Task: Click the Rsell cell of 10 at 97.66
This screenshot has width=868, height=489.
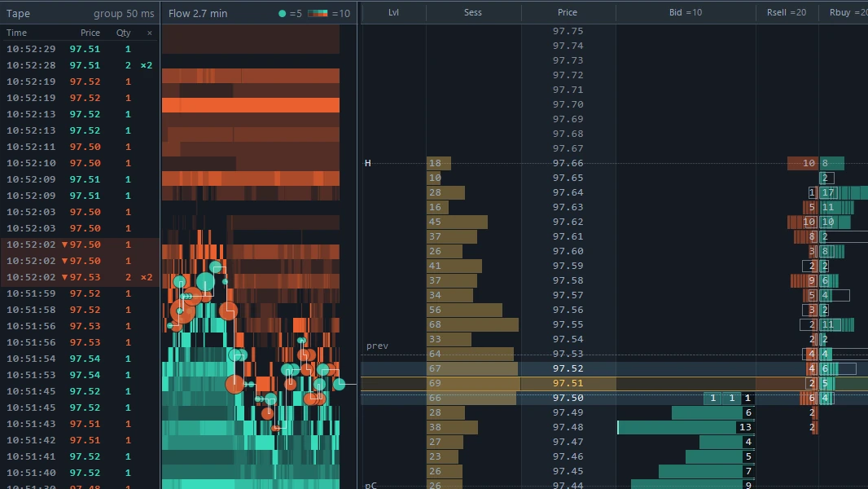Action: [803, 163]
